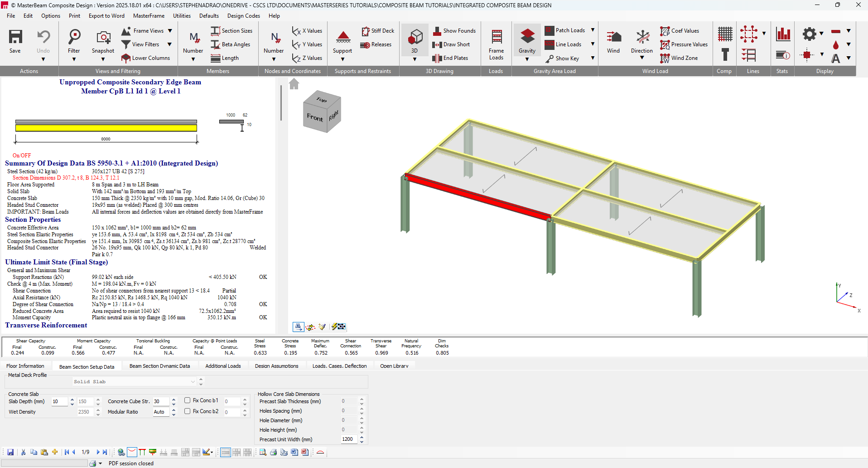Open the Design Assumptions tab
The image size is (868, 468).
pyautogui.click(x=276, y=366)
